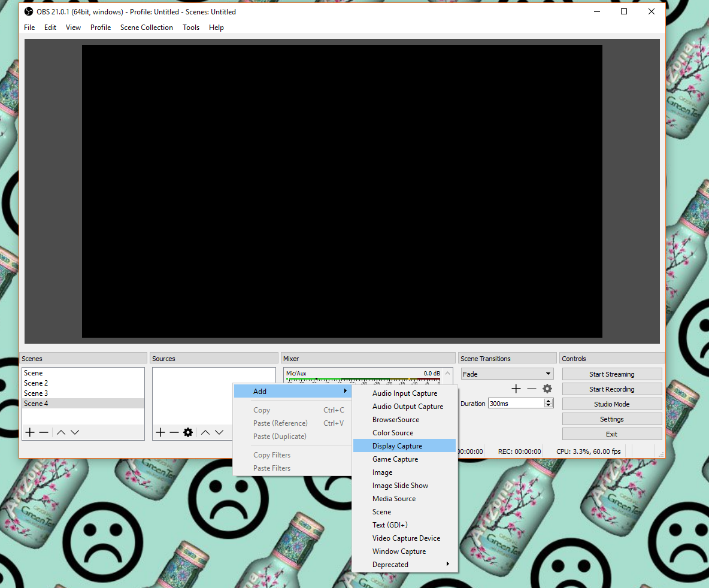709x588 pixels.
Task: Expand the Add submenu arrow
Action: point(346,391)
